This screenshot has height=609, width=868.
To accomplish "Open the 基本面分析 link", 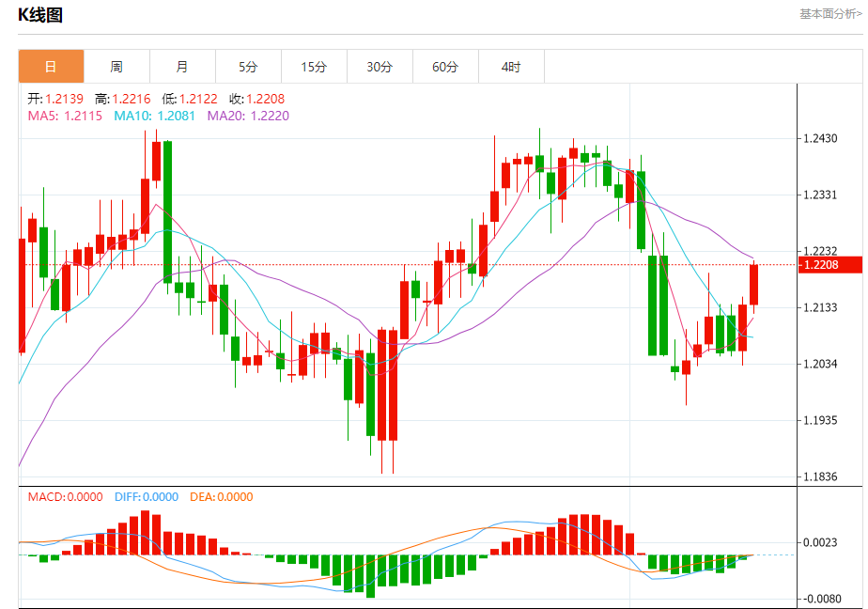I will tap(830, 14).
